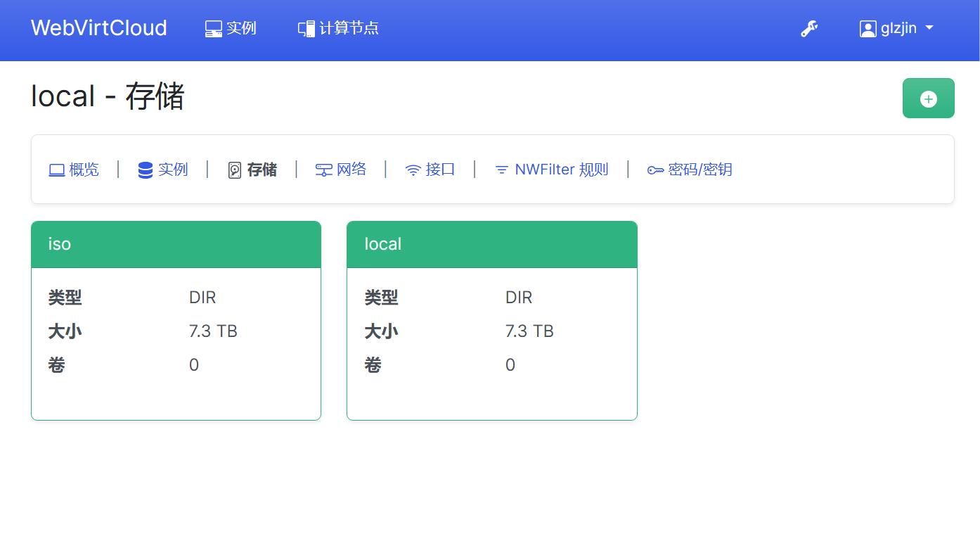
Task: Open settings via the wrench icon
Action: [809, 29]
